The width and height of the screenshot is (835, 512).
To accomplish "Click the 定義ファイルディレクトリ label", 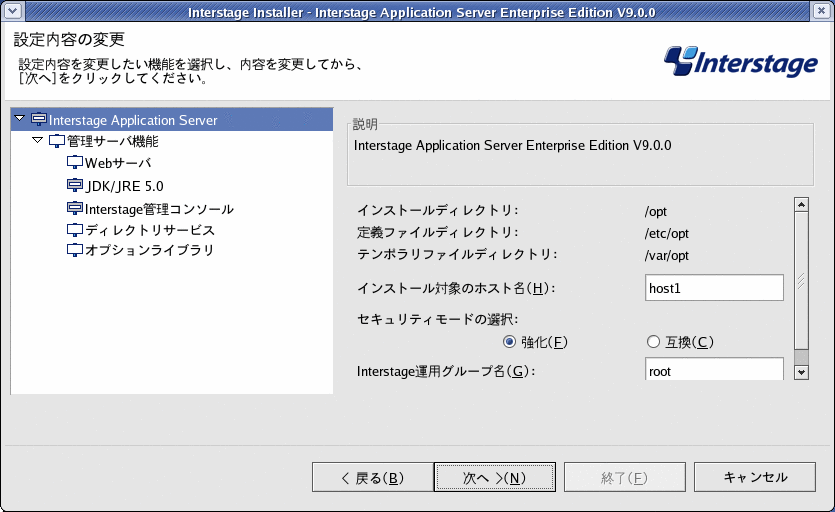I will pos(438,232).
